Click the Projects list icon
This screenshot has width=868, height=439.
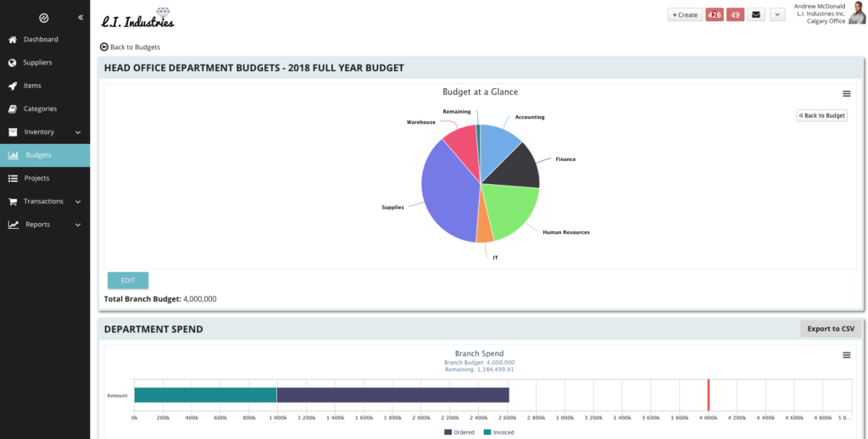(13, 178)
